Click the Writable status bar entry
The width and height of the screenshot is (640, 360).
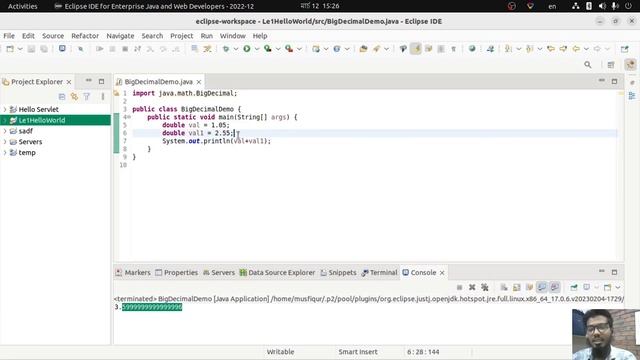[280, 352]
